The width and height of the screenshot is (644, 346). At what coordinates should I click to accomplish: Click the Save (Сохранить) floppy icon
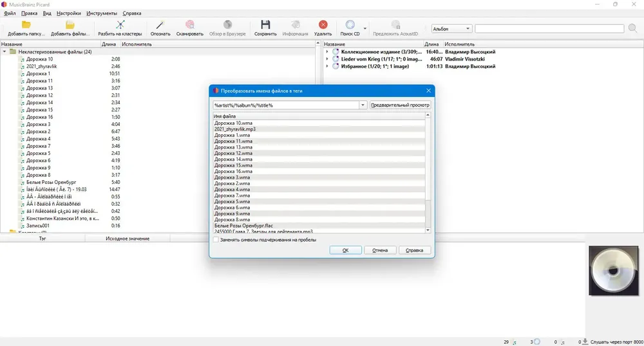click(265, 25)
